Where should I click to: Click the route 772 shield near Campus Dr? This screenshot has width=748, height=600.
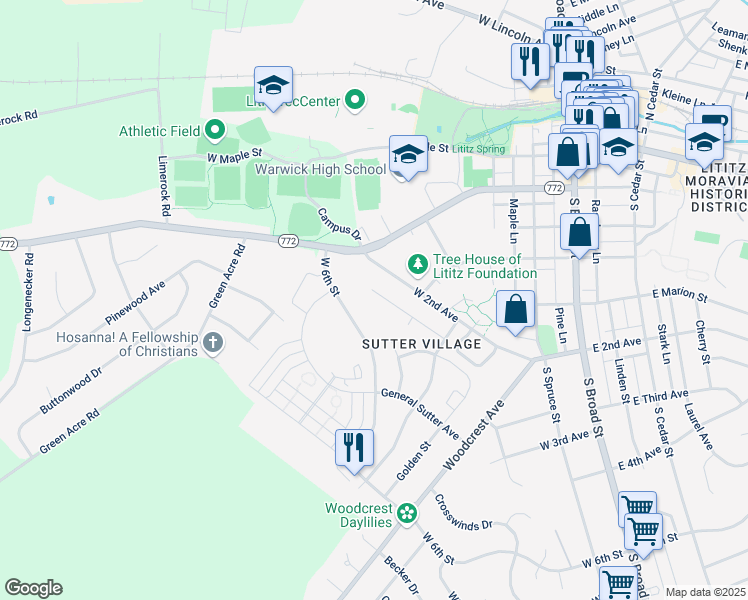288,241
